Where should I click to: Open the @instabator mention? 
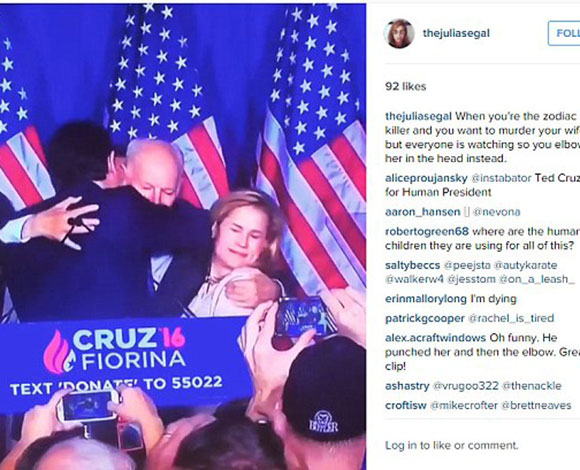[501, 178]
